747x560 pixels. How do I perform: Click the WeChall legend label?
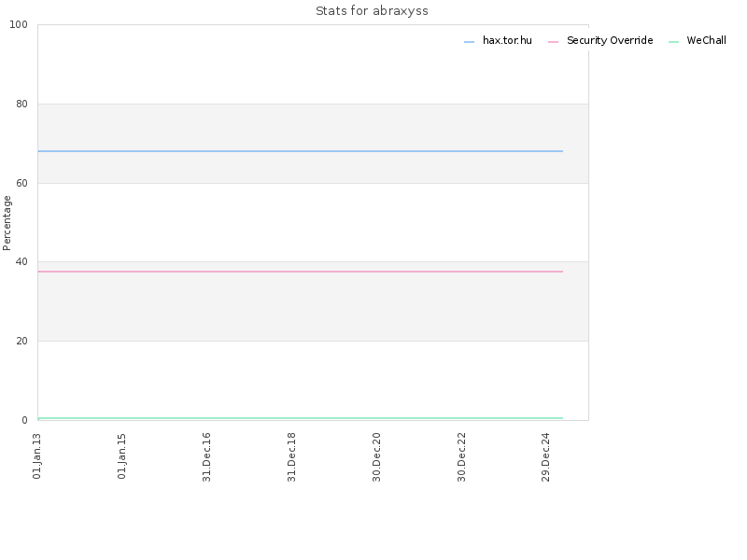point(706,40)
